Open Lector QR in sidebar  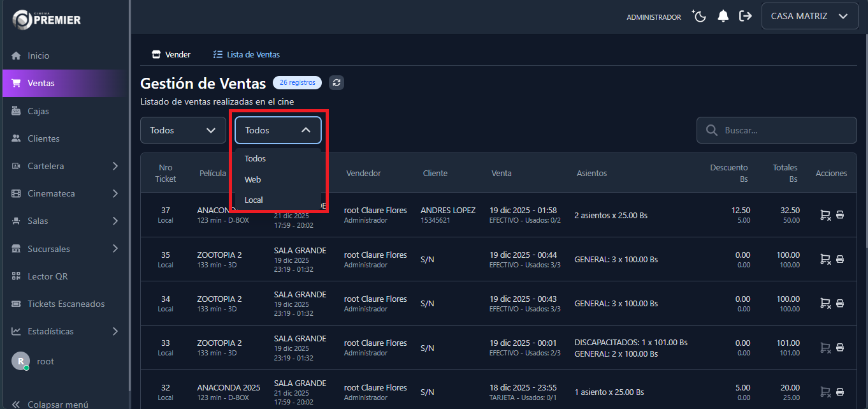click(x=47, y=276)
